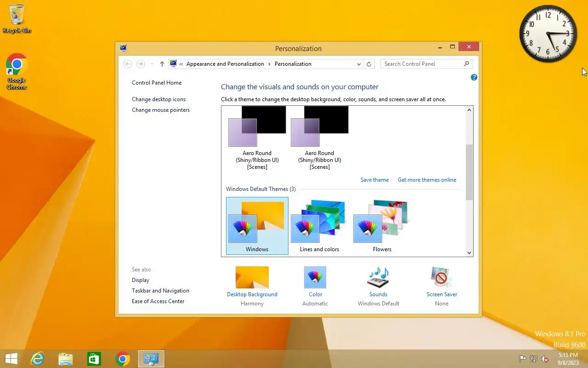Viewport: 588px width, 368px height.
Task: Go up one level with the Up arrow
Action: click(162, 64)
